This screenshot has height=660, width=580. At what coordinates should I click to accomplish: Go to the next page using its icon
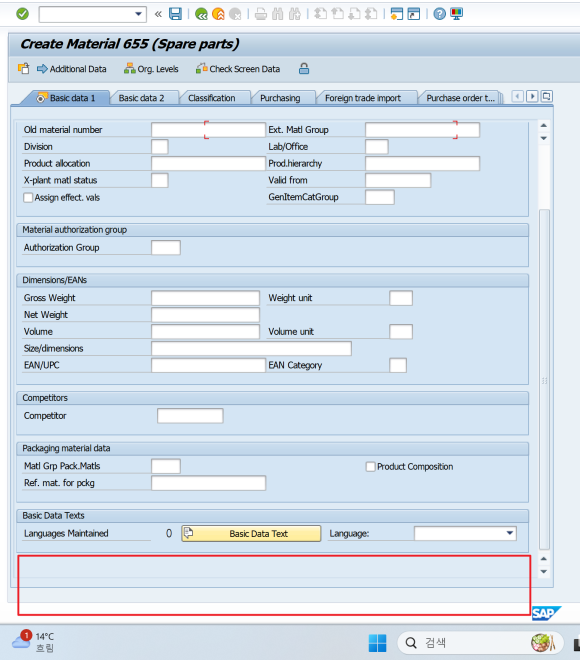354,14
